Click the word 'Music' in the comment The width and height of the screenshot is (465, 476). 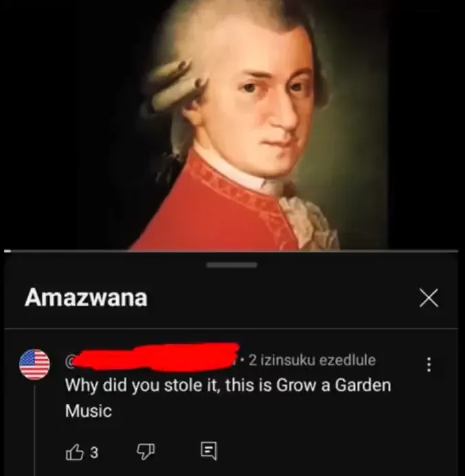click(x=89, y=411)
